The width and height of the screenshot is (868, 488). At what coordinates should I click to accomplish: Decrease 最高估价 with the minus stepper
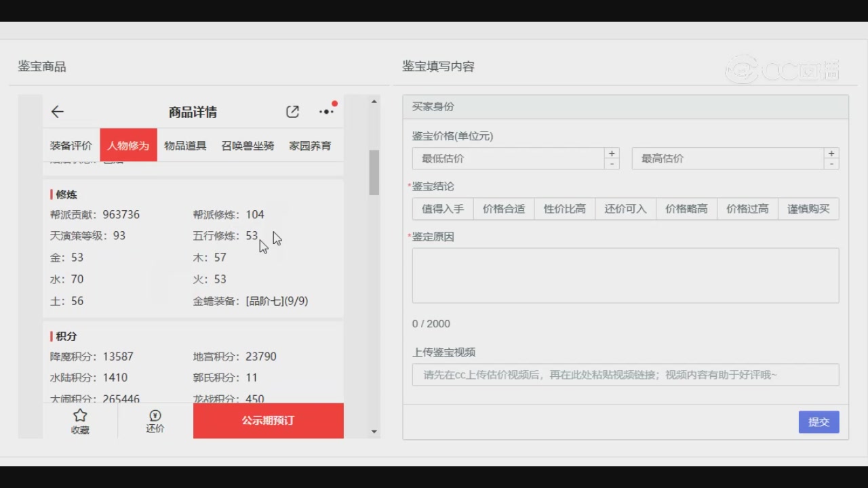(831, 164)
